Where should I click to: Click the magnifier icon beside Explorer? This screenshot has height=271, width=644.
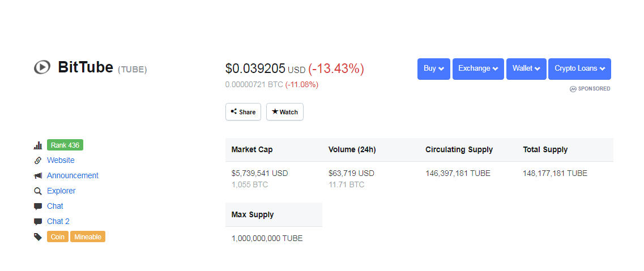38,191
